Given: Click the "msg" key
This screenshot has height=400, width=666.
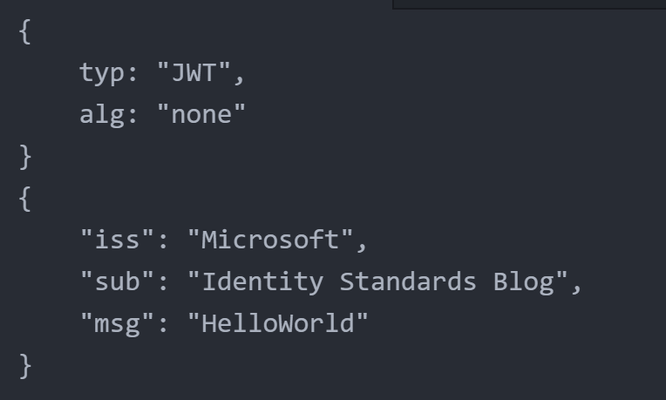Looking at the screenshot, I should (117, 324).
